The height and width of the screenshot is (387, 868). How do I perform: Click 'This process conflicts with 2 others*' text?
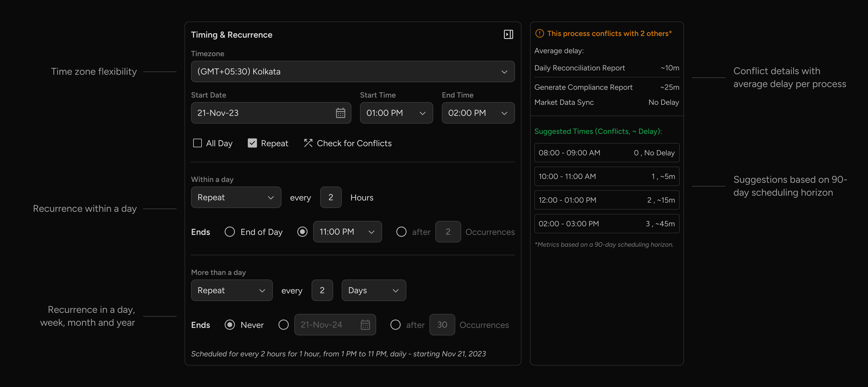pyautogui.click(x=609, y=33)
